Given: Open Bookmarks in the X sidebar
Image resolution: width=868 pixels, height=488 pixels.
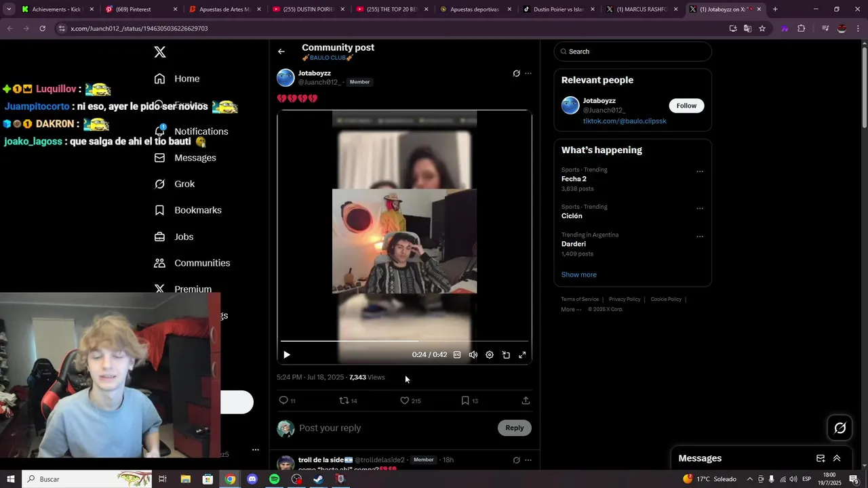Looking at the screenshot, I should pos(188,210).
